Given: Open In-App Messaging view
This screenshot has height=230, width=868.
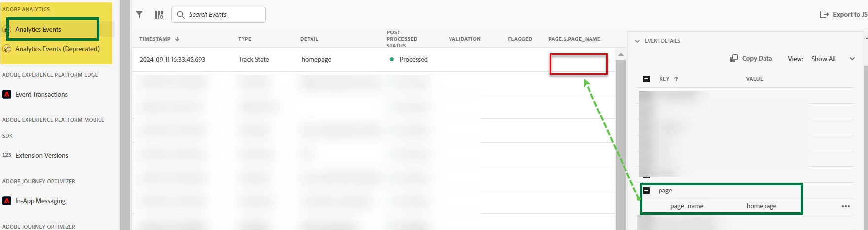Looking at the screenshot, I should [x=40, y=201].
